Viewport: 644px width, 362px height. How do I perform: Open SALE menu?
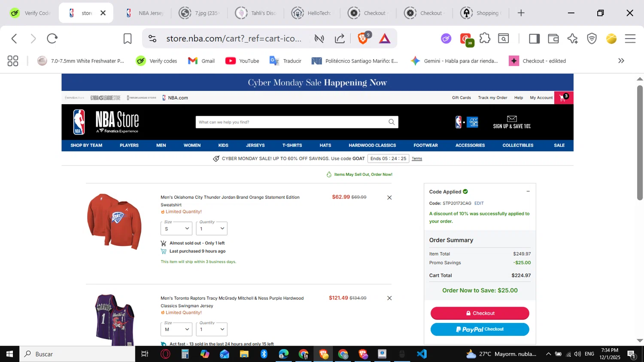[x=559, y=145]
